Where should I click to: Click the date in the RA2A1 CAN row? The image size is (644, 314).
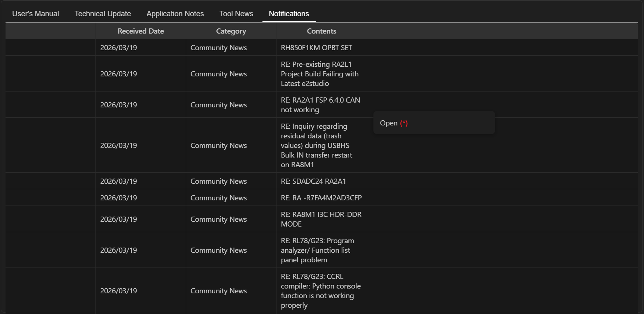click(119, 105)
